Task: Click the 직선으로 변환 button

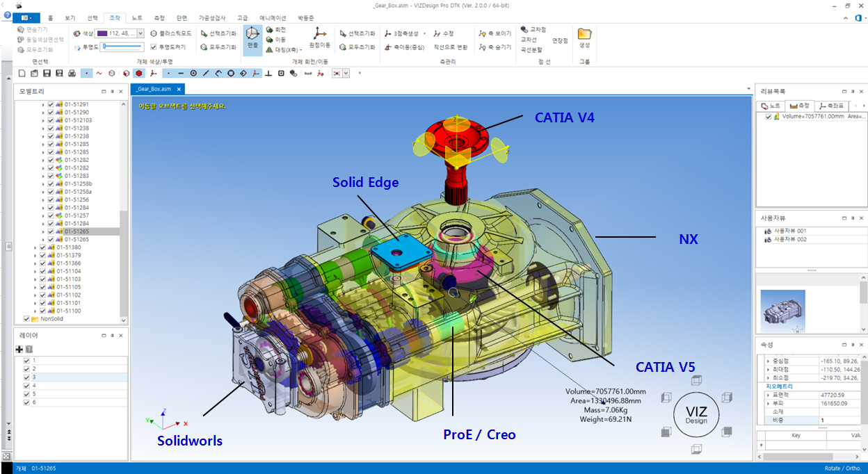Action: click(451, 47)
